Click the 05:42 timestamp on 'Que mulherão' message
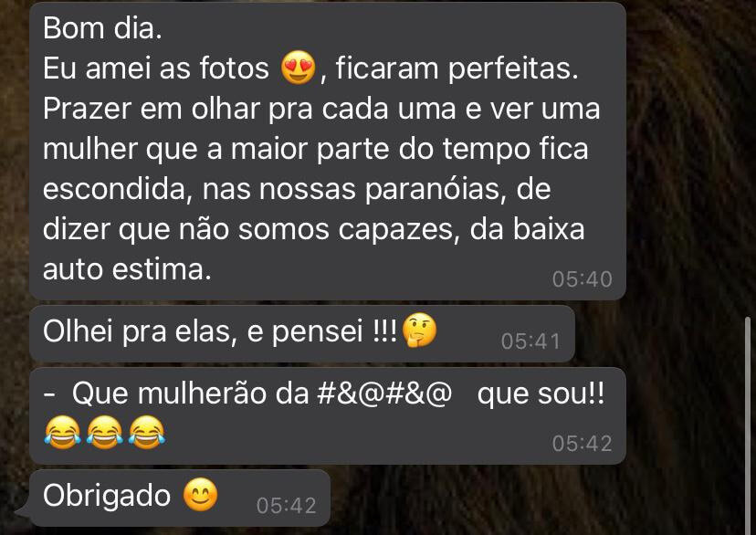Image resolution: width=756 pixels, height=535 pixels. (582, 444)
